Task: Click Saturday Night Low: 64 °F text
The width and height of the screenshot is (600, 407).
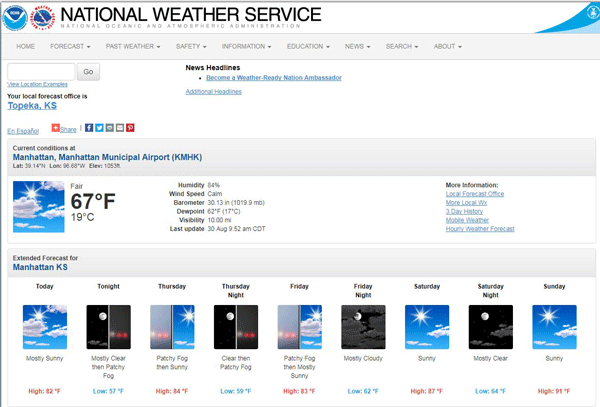Action: [491, 391]
